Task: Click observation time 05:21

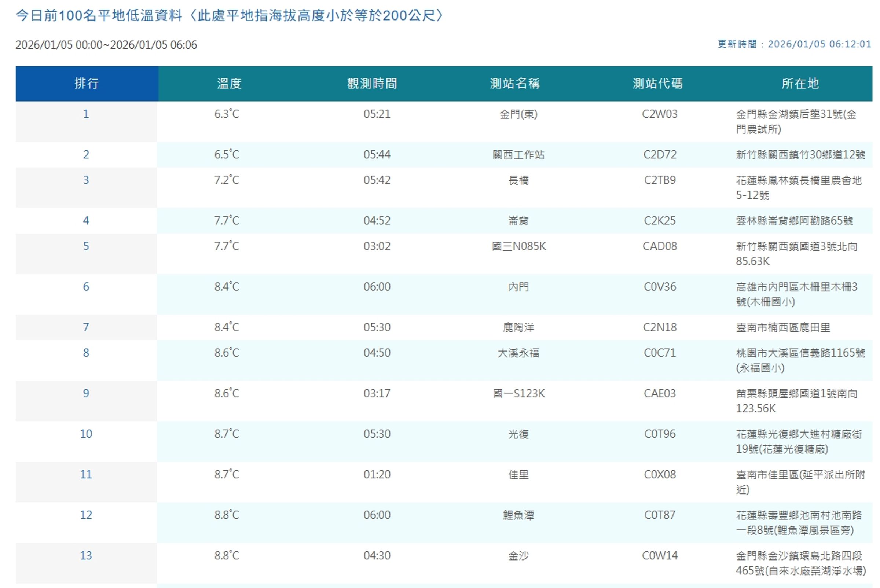Action: pos(377,114)
